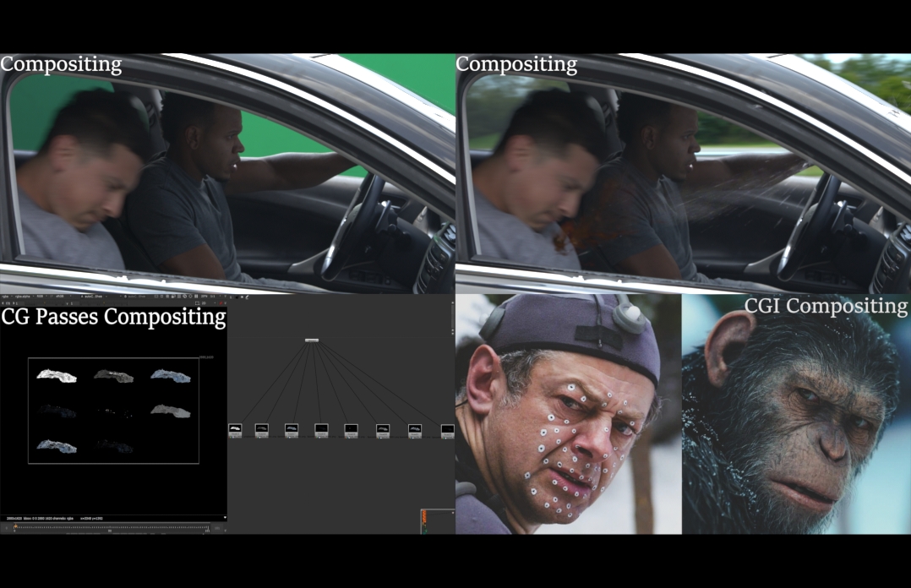
Task: Open the sRGB viewer process dropdown
Action: click(63, 297)
